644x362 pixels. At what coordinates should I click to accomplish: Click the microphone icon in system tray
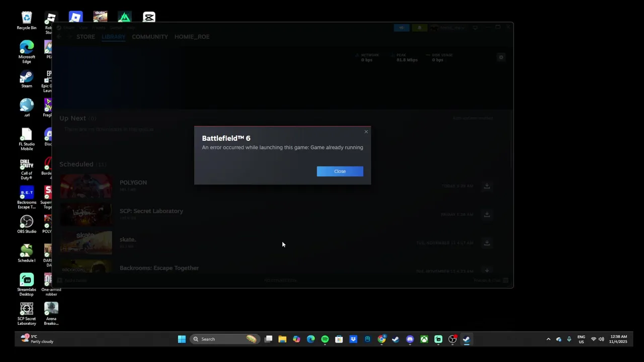pos(569,339)
